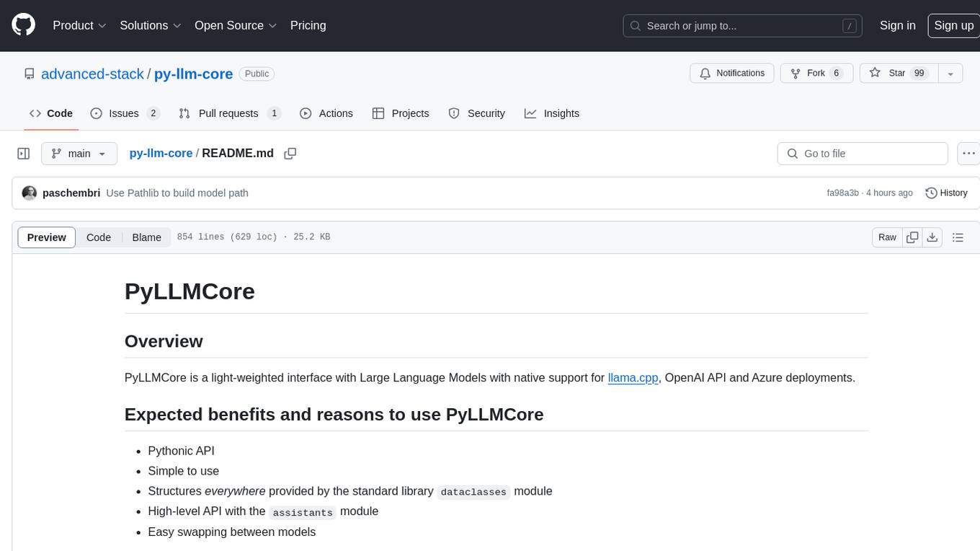Image resolution: width=980 pixels, height=551 pixels.
Task: Select the Code view
Action: [99, 237]
